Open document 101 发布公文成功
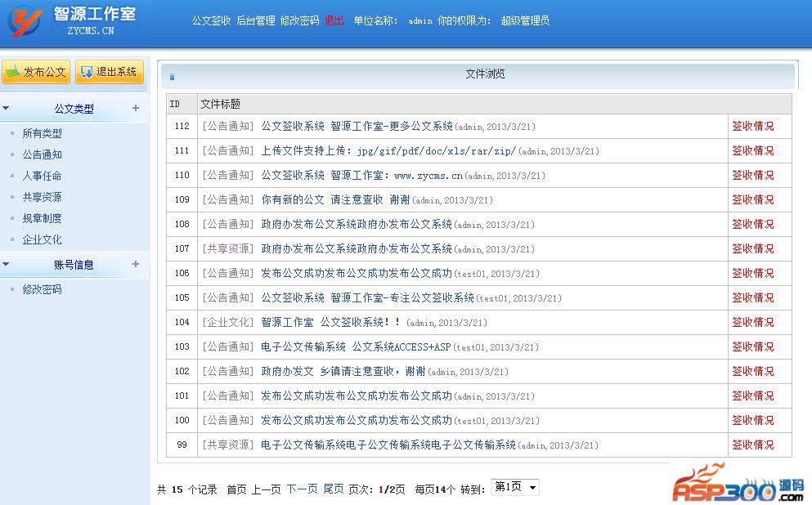 tap(357, 396)
